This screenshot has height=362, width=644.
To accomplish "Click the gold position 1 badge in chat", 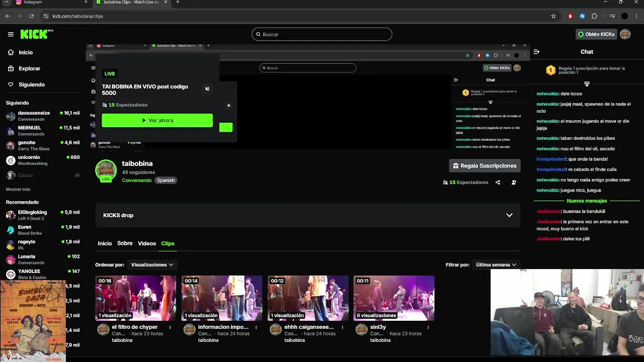I will 551,71.
